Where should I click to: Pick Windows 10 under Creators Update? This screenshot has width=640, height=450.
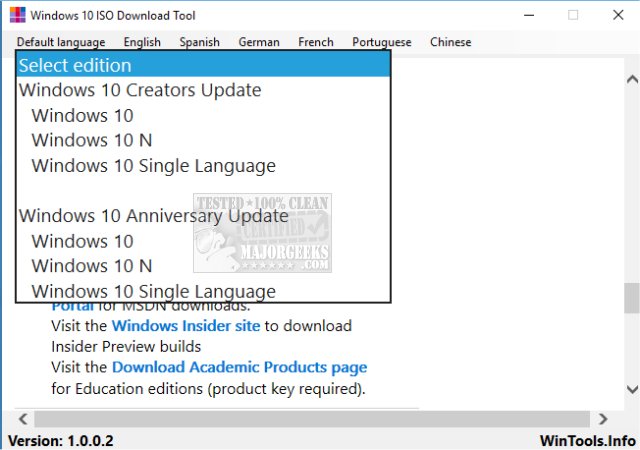203,116
